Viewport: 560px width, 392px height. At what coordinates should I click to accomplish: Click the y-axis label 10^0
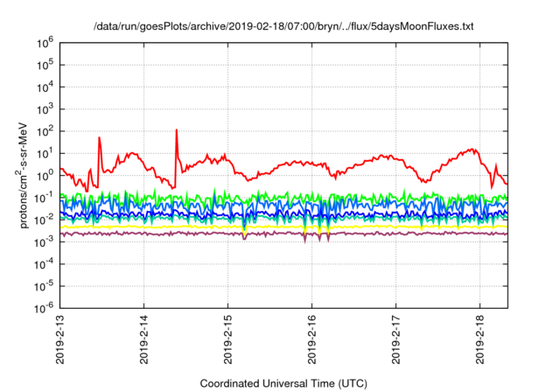[x=45, y=177]
